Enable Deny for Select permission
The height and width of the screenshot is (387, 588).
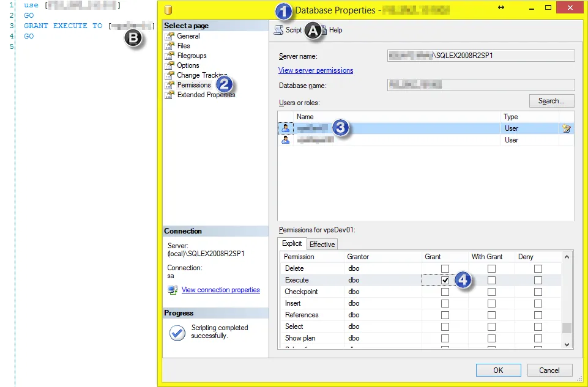[538, 326]
